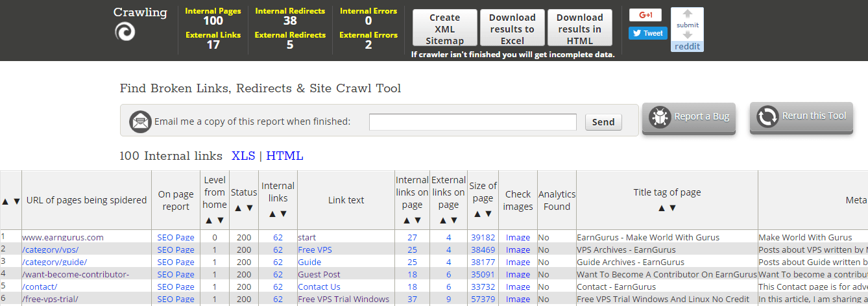The image size is (868, 306).
Task: Open the /category/vps/ URL link
Action: tap(51, 250)
